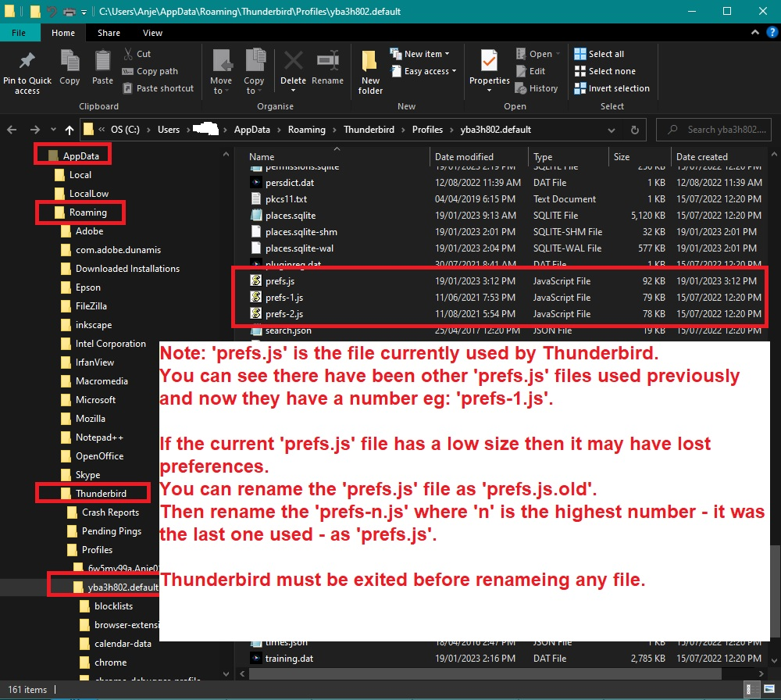Select the prefs-2.js file
This screenshot has height=700, width=781.
coord(506,314)
